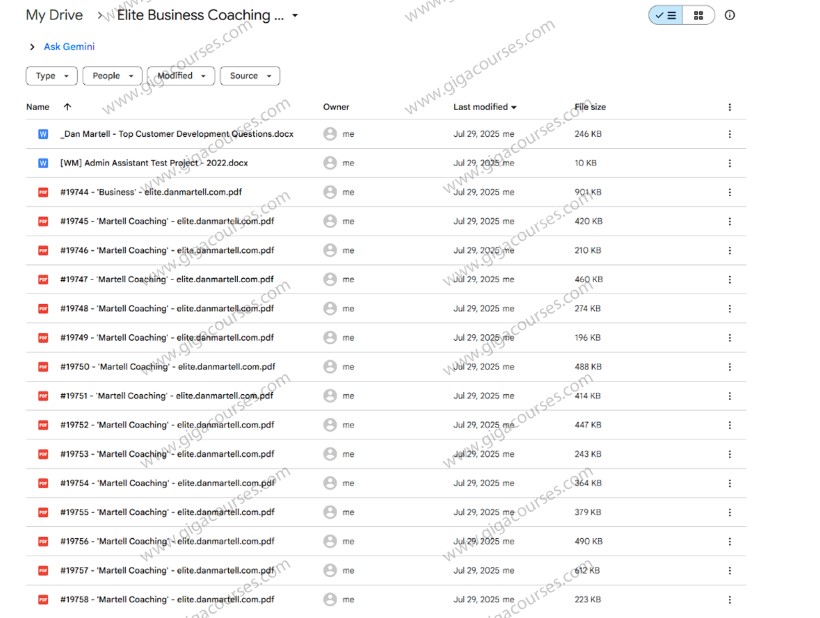The width and height of the screenshot is (820, 618).
Task: Click the PDF icon of file #19750
Action: pos(43,367)
